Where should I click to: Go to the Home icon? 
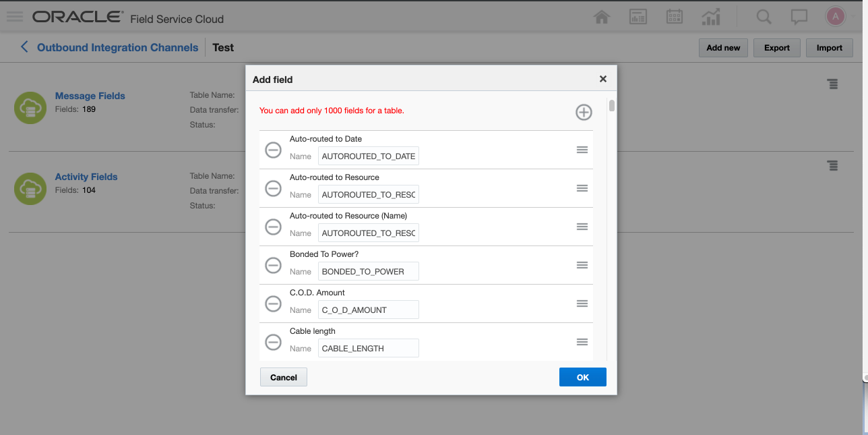[602, 18]
